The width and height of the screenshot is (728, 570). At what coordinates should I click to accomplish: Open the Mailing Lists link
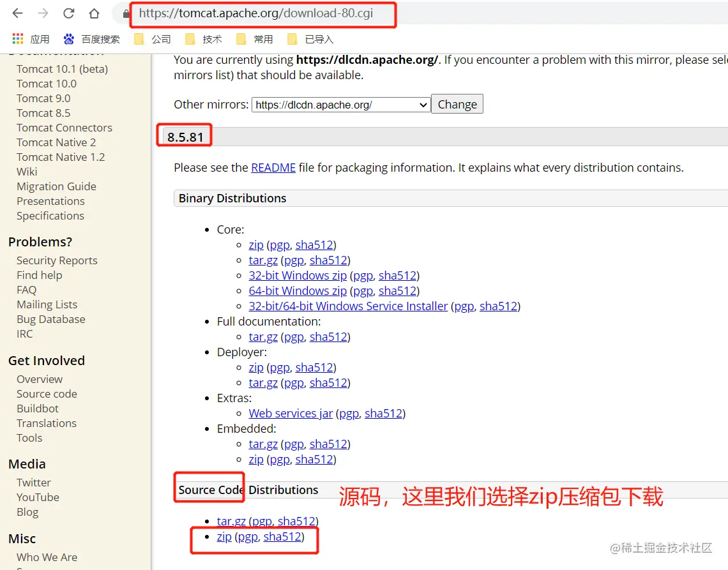(x=47, y=305)
